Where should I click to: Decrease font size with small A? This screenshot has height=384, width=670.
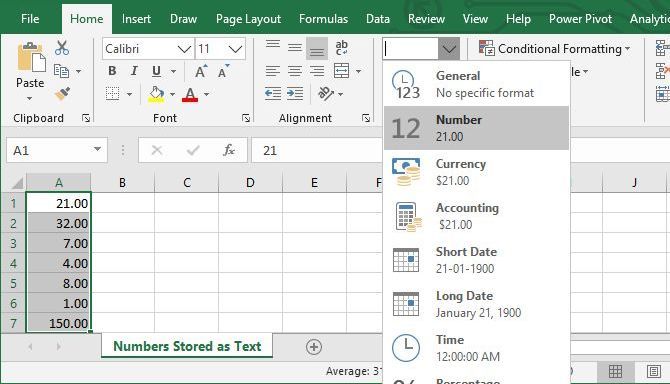click(223, 71)
